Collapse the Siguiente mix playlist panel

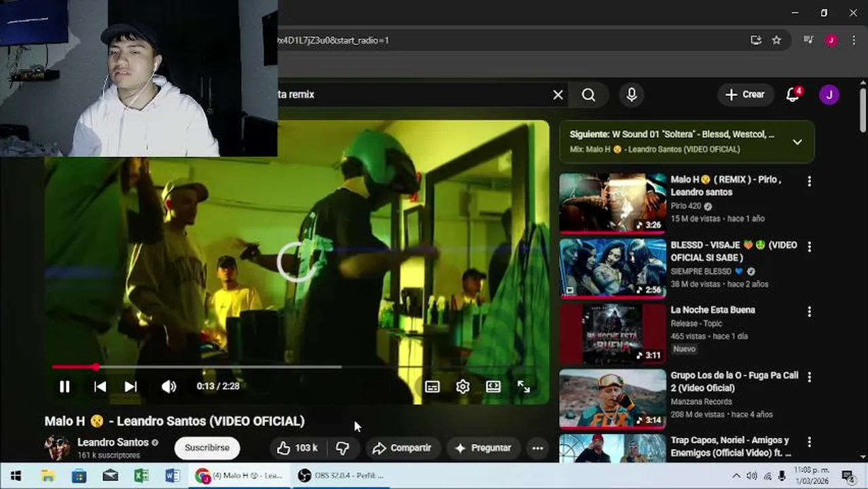[x=797, y=142]
